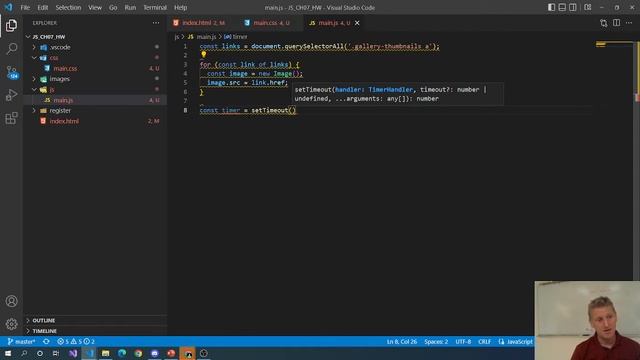Split the editor to the right
Viewport: 640px width, 360px height.
click(616, 23)
